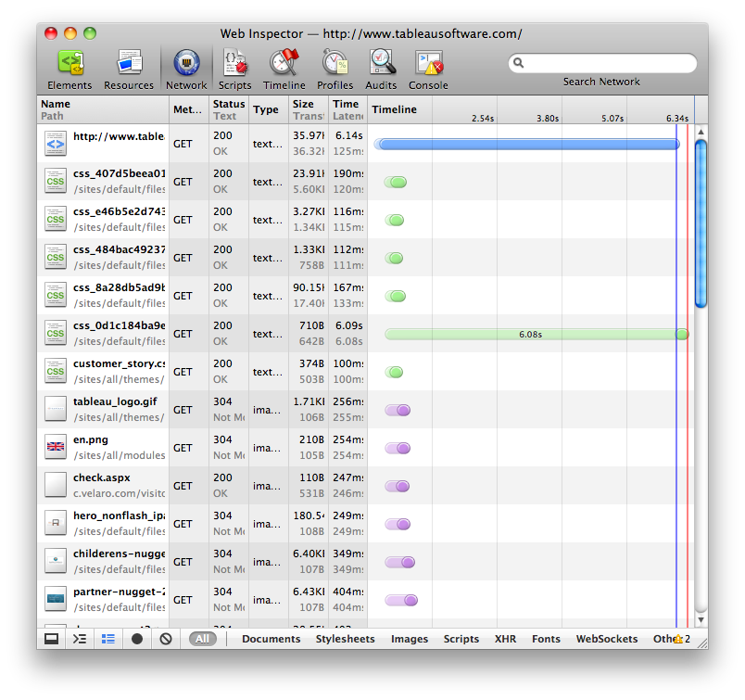Click the tableau_logo.gif thumbnail

56,409
